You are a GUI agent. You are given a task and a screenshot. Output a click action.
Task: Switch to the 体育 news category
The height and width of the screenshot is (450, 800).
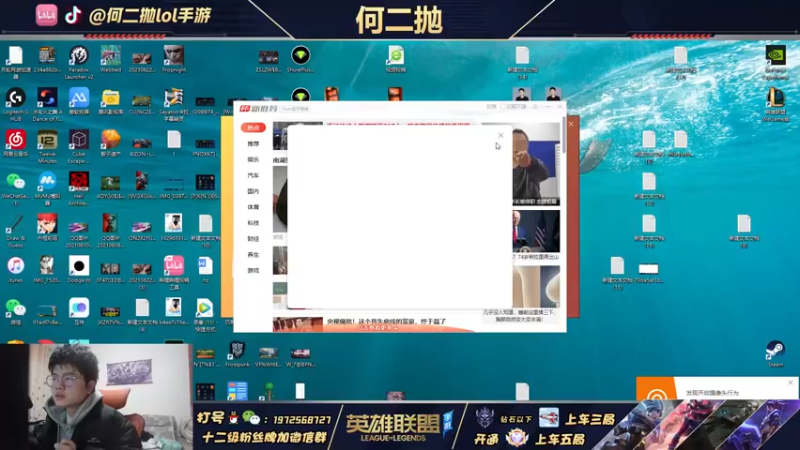click(253, 207)
